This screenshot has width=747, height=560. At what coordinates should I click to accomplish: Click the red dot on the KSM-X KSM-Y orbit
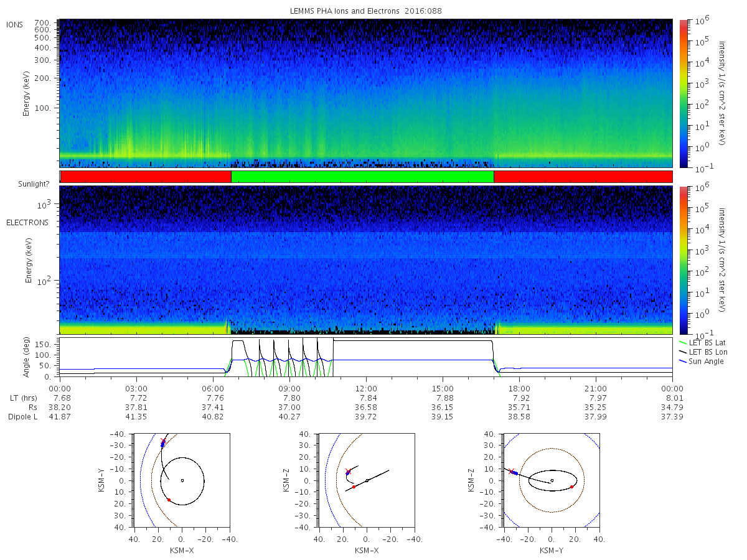pyautogui.click(x=169, y=500)
